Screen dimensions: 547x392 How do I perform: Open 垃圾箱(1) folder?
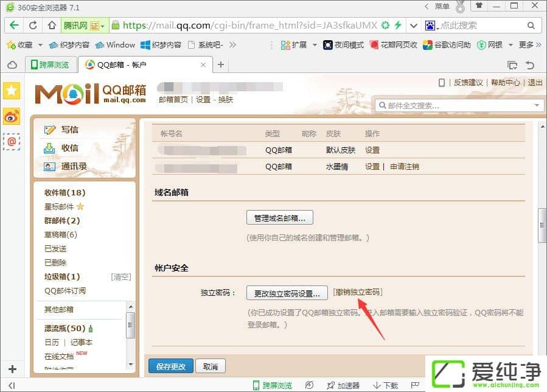tap(62, 277)
